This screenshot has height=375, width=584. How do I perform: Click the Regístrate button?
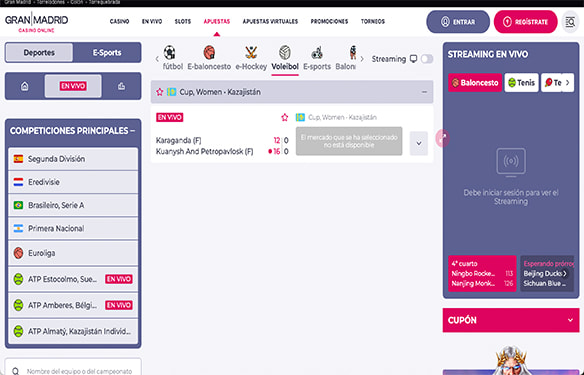[x=526, y=22]
